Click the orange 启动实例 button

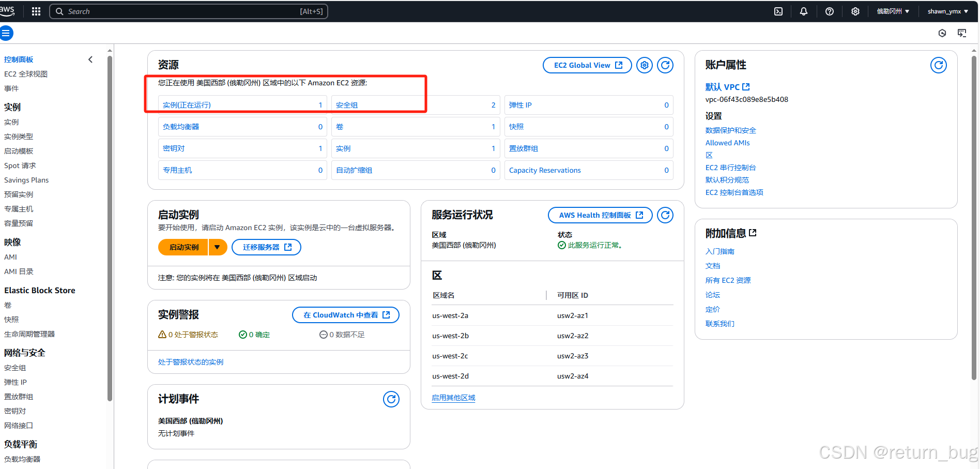tap(183, 247)
